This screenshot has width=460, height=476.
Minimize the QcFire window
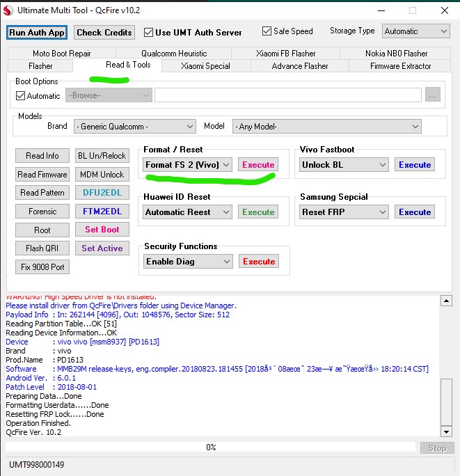click(x=381, y=10)
